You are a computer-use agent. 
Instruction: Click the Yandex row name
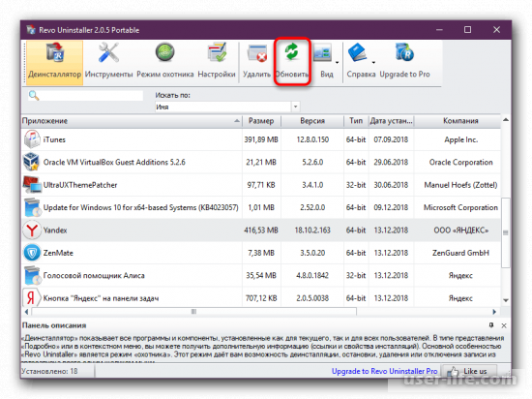pyautogui.click(x=55, y=230)
